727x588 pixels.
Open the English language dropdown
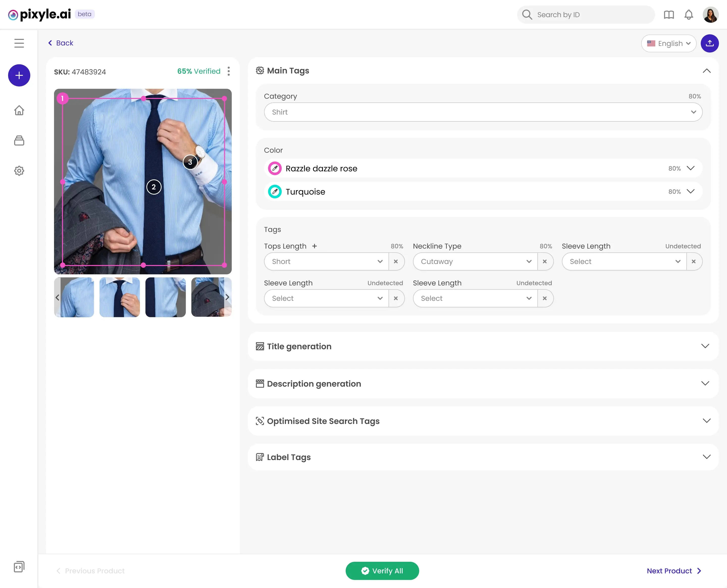point(669,43)
